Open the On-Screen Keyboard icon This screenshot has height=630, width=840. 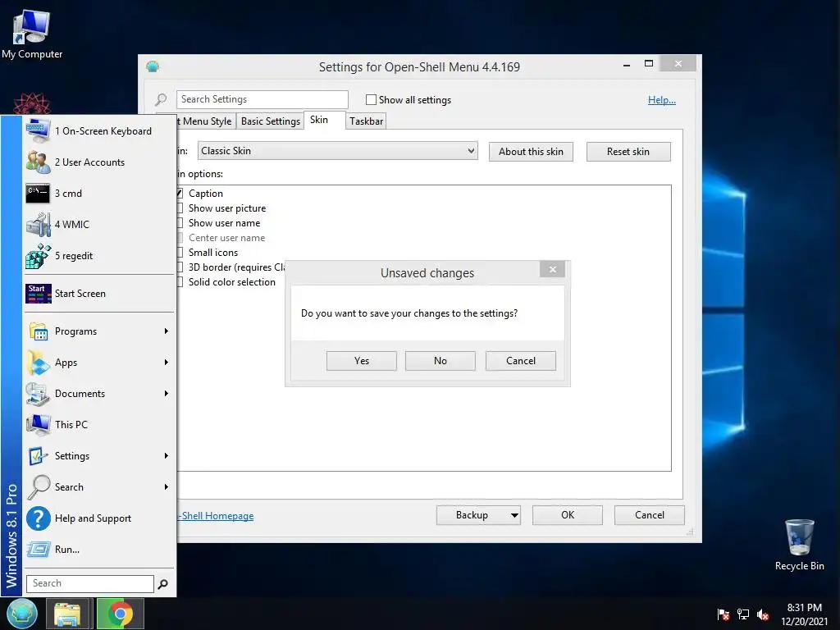(x=38, y=130)
